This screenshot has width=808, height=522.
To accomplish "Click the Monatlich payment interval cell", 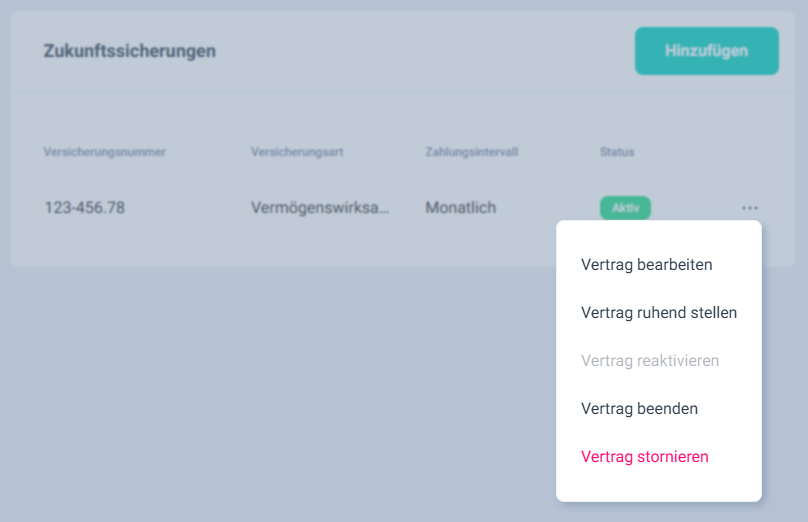I will (x=460, y=208).
